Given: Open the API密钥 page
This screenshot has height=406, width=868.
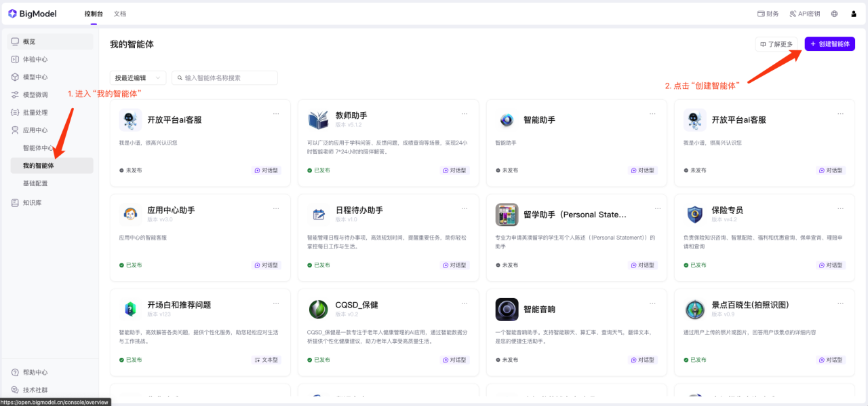Looking at the screenshot, I should 804,14.
